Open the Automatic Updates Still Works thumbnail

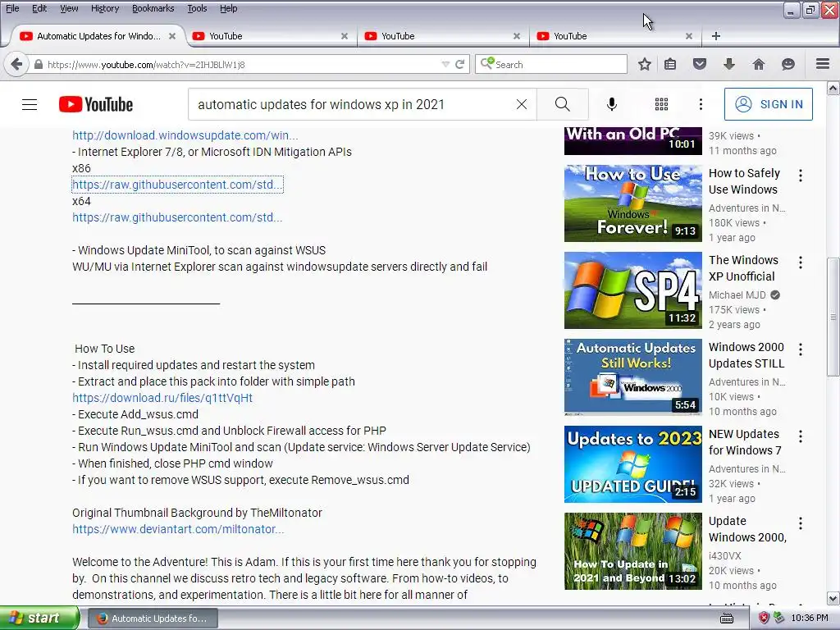[x=632, y=377]
